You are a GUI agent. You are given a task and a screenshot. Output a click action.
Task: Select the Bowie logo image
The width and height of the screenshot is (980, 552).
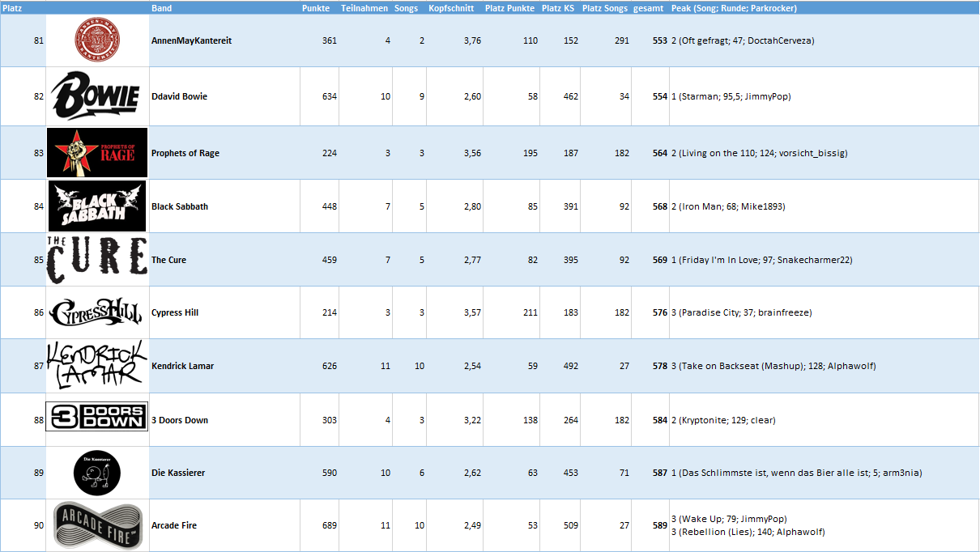click(96, 96)
